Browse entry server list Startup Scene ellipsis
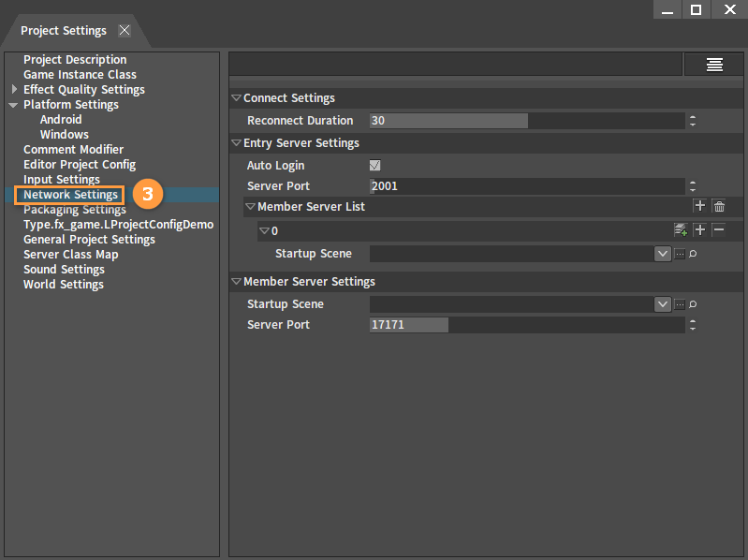Viewport: 748px width, 560px height. (x=680, y=254)
